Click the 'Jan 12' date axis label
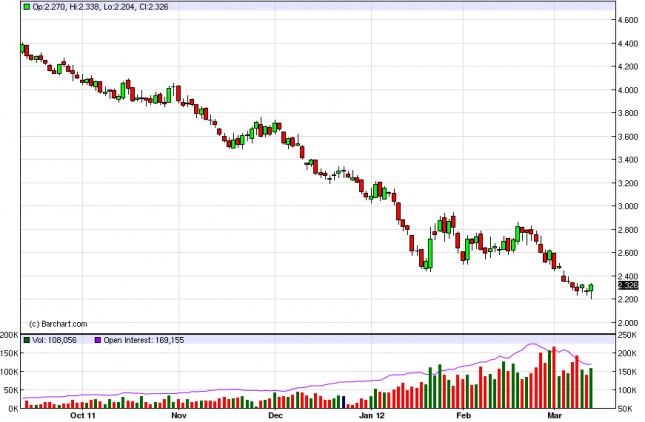This screenshot has height=422, width=645. point(371,415)
